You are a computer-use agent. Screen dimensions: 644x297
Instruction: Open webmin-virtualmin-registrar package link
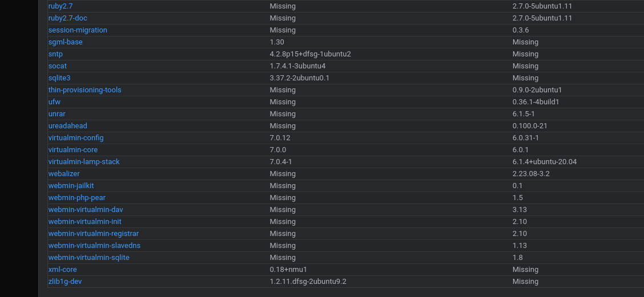coord(94,233)
